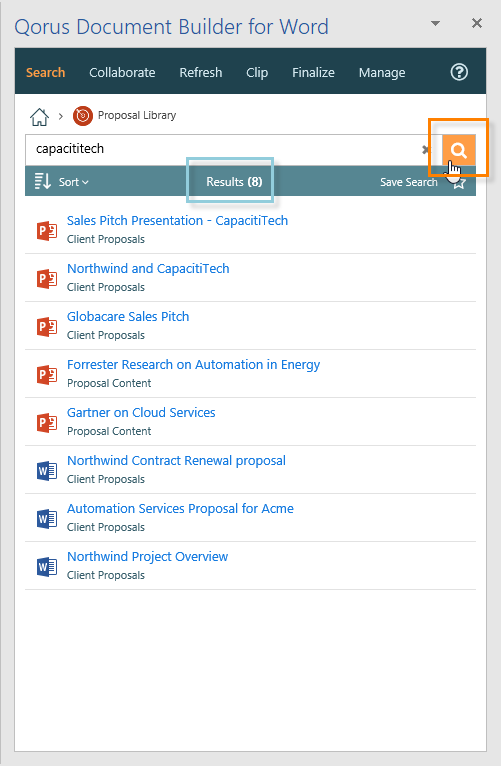Open Forrester Research on Automation in Energy

193,365
